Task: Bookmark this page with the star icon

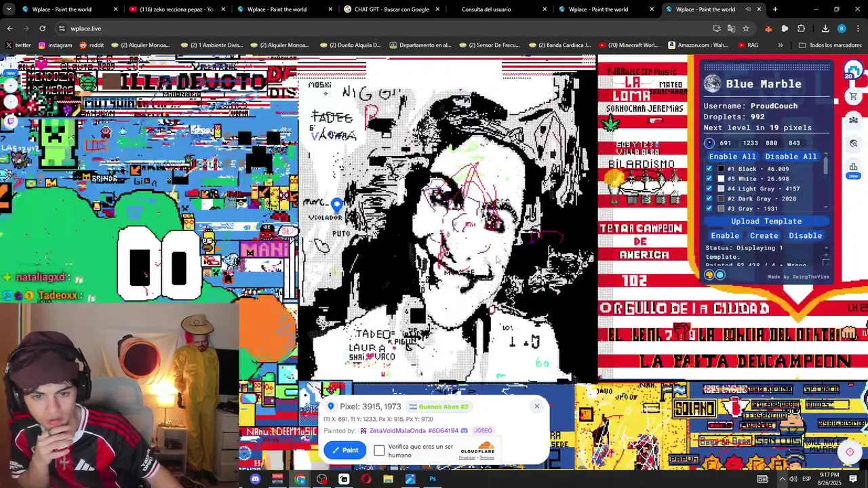Action: [746, 28]
